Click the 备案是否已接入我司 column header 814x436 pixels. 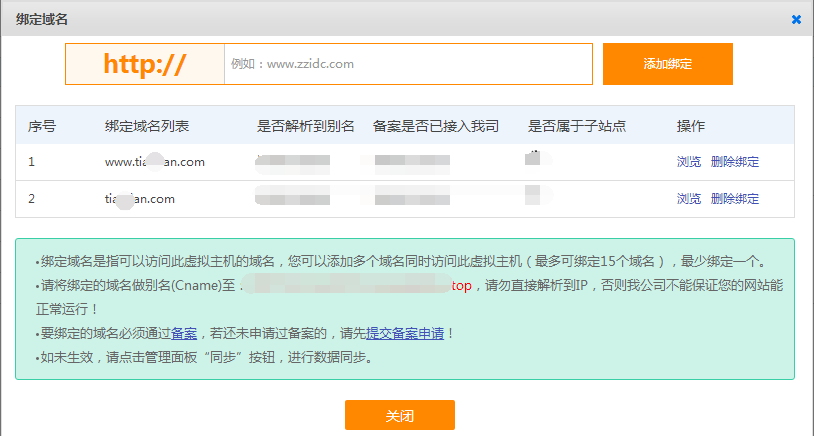point(435,126)
